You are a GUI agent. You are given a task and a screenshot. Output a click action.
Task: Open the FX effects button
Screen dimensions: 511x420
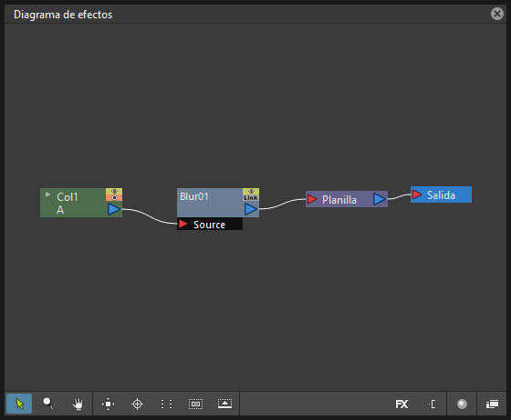tap(401, 404)
